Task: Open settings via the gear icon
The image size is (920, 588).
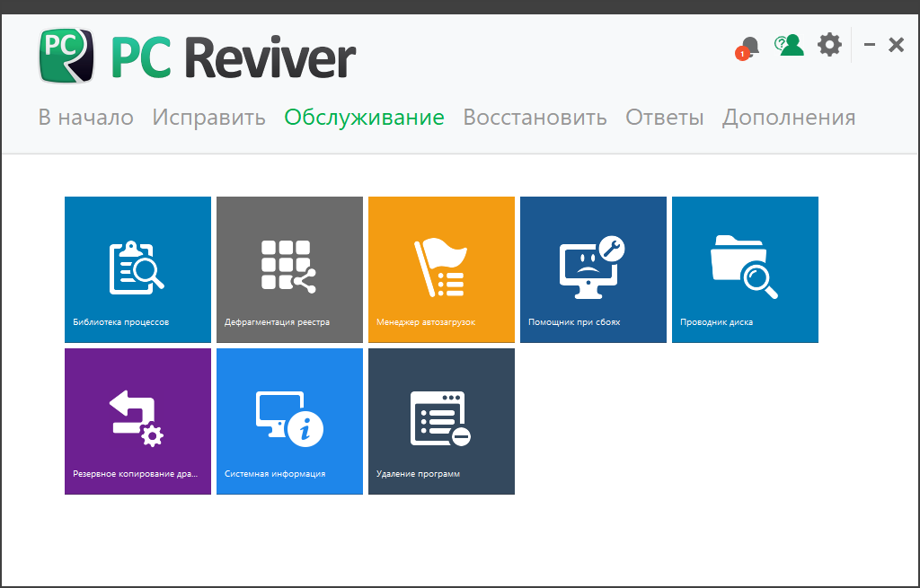Action: tap(829, 45)
